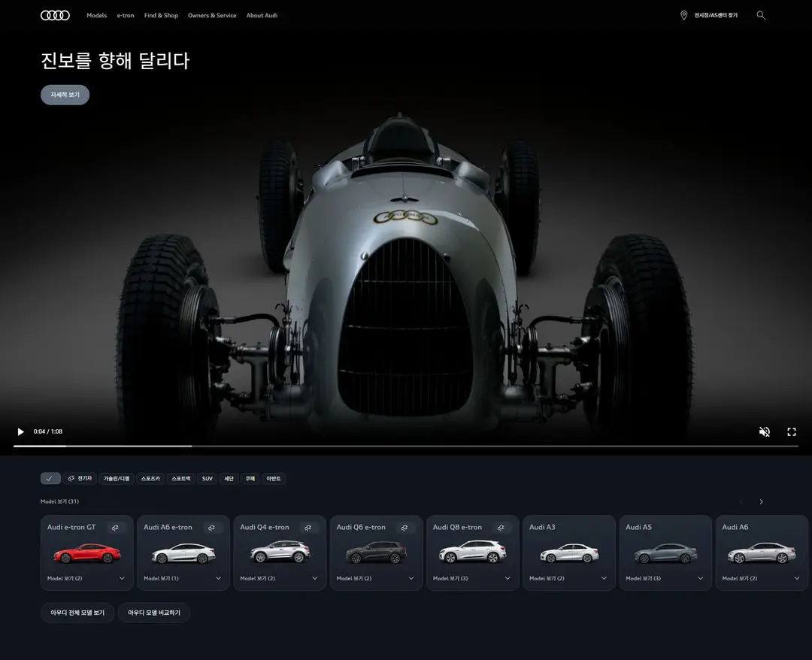Expand Audi A6 e-tron model list chevron
This screenshot has height=660, width=812.
coord(218,578)
